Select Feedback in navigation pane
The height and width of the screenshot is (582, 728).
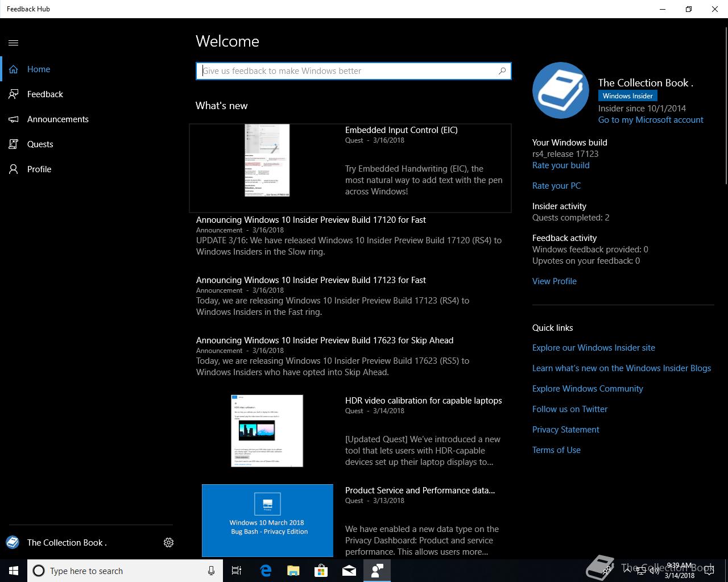pos(91,94)
